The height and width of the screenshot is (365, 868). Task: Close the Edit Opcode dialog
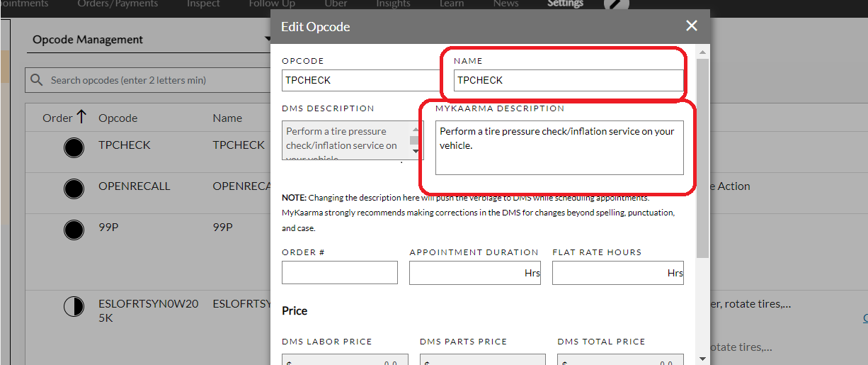pyautogui.click(x=692, y=26)
